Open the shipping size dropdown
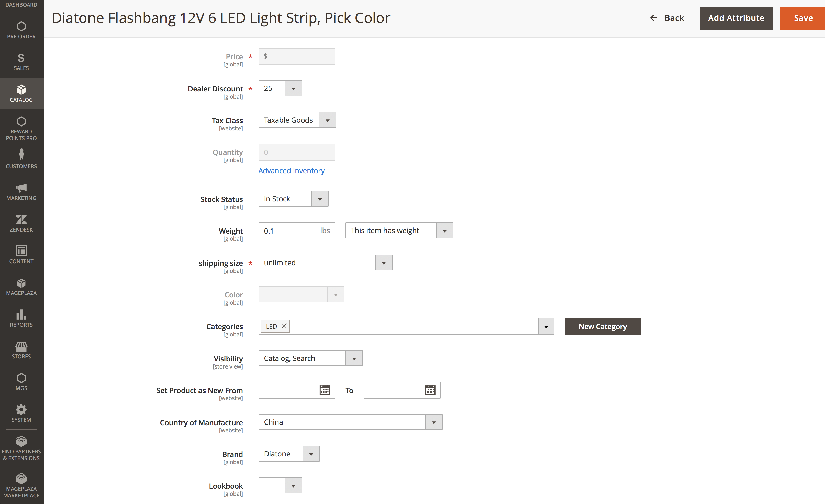 click(x=383, y=262)
